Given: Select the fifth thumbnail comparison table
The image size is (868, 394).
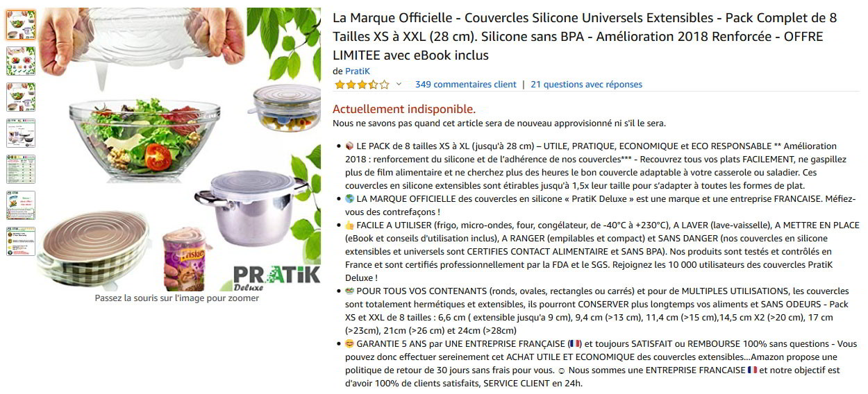Looking at the screenshot, I should (x=21, y=169).
